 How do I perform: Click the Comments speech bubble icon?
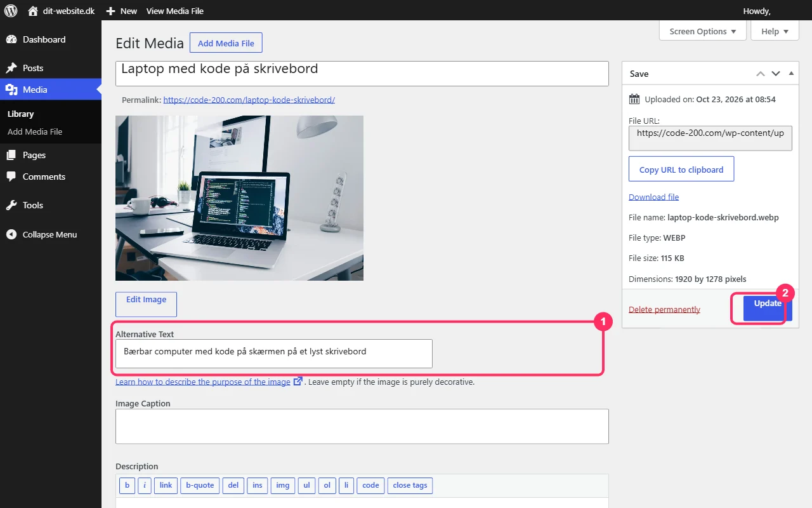(11, 177)
